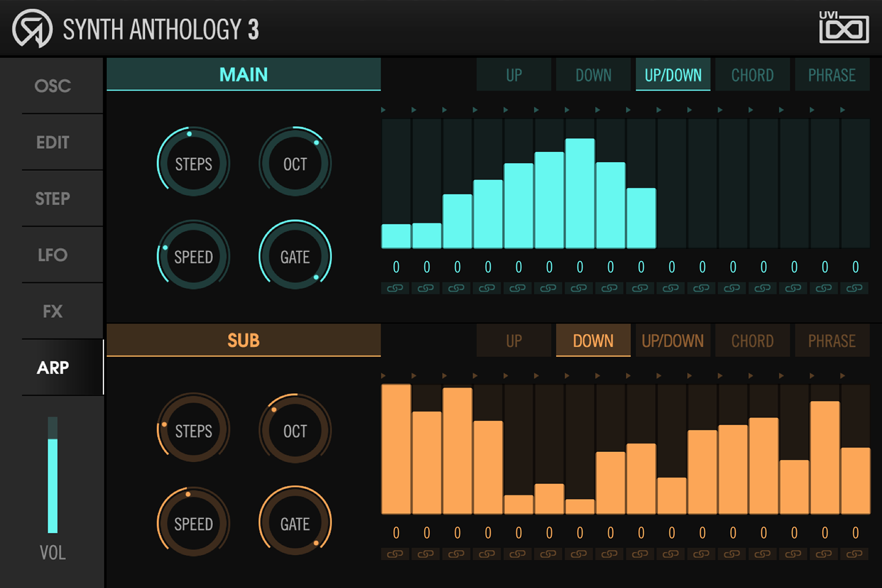Viewport: 882px width, 588px height.
Task: Enable UP mode on the Sub arpeggiator
Action: (513, 341)
